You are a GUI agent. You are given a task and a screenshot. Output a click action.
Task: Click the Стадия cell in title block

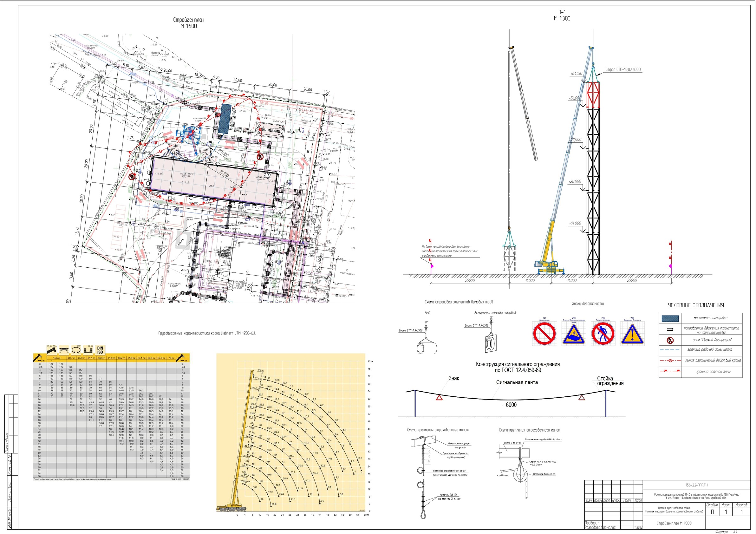[712, 505]
